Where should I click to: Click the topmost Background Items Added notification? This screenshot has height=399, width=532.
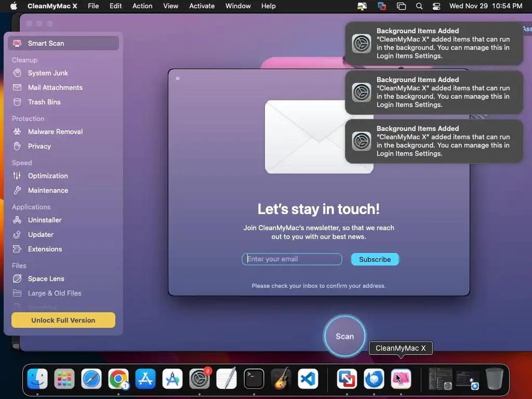(x=434, y=44)
